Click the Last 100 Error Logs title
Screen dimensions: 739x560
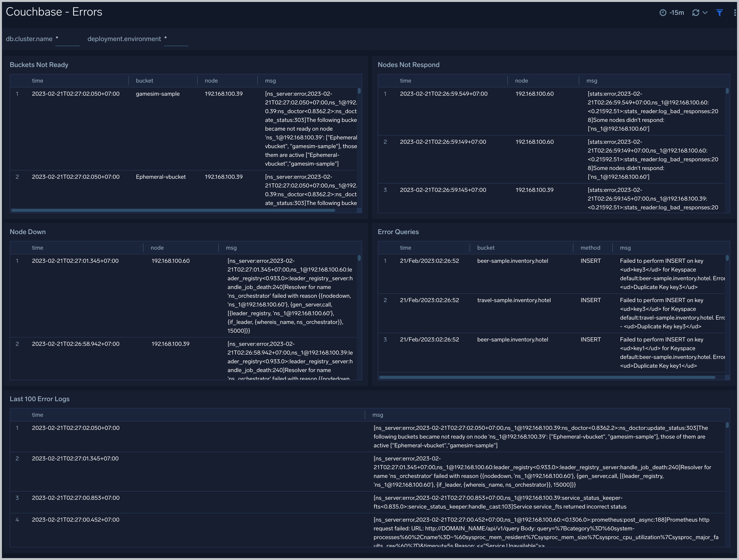click(x=39, y=399)
